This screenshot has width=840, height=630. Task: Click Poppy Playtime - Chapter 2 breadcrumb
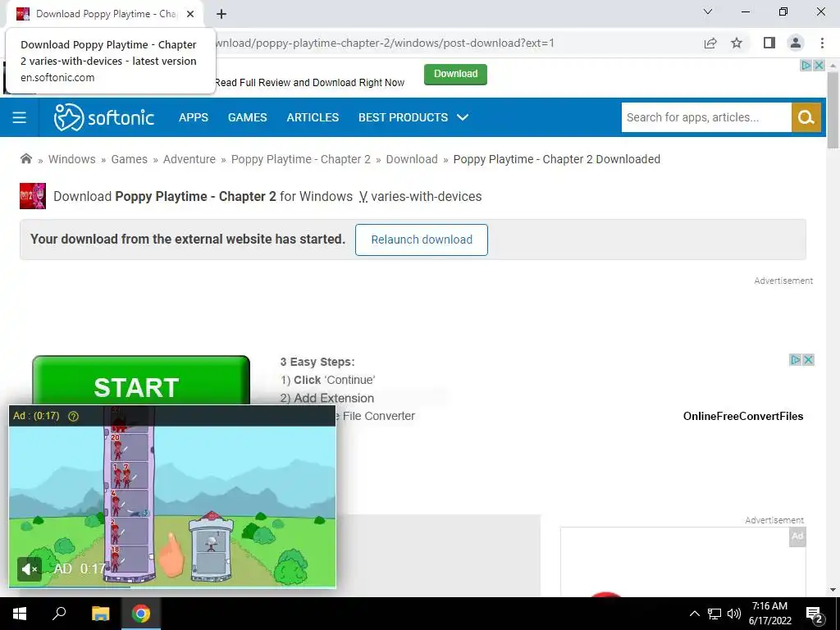coord(300,159)
